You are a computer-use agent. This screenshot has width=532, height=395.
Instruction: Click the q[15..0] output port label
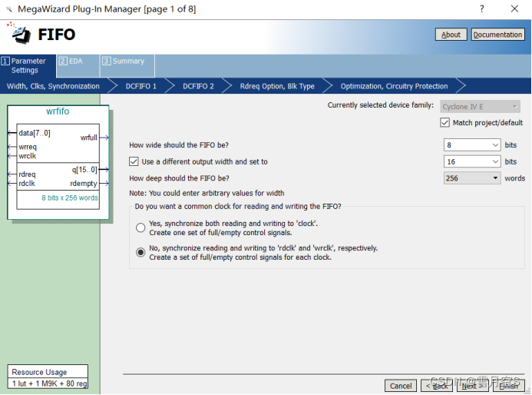coord(84,170)
